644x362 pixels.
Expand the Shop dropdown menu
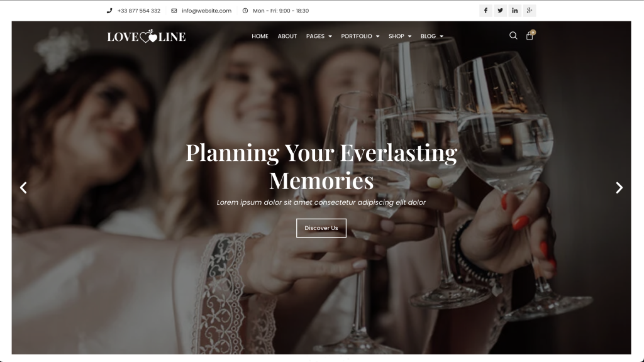[x=400, y=36]
